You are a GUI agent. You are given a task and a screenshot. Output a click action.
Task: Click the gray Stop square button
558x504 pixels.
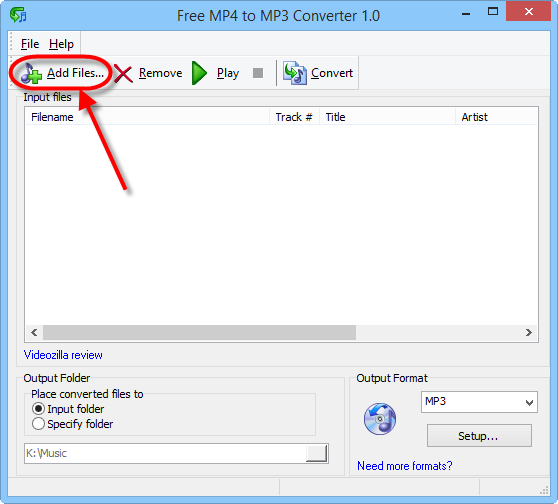[x=258, y=73]
